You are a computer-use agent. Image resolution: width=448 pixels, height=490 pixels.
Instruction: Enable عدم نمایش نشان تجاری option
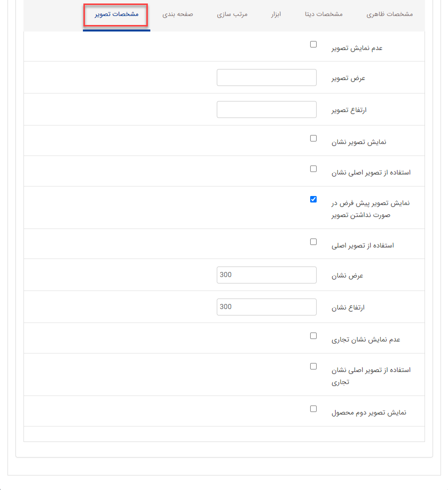click(313, 335)
